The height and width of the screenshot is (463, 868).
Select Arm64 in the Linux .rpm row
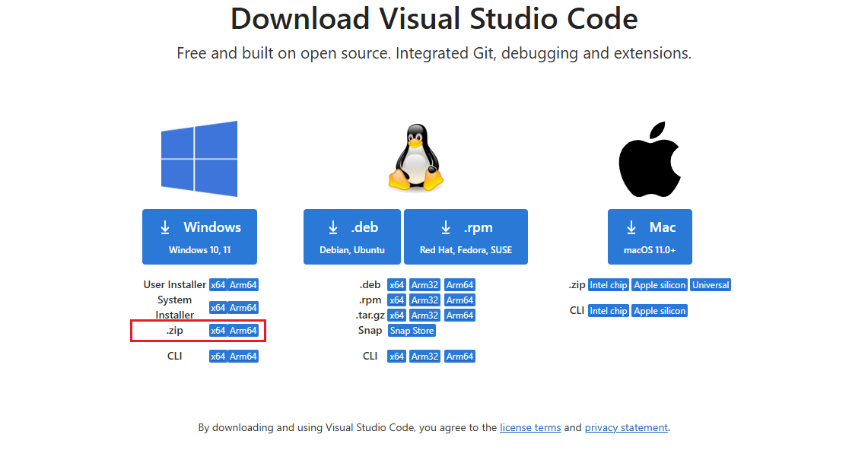459,300
